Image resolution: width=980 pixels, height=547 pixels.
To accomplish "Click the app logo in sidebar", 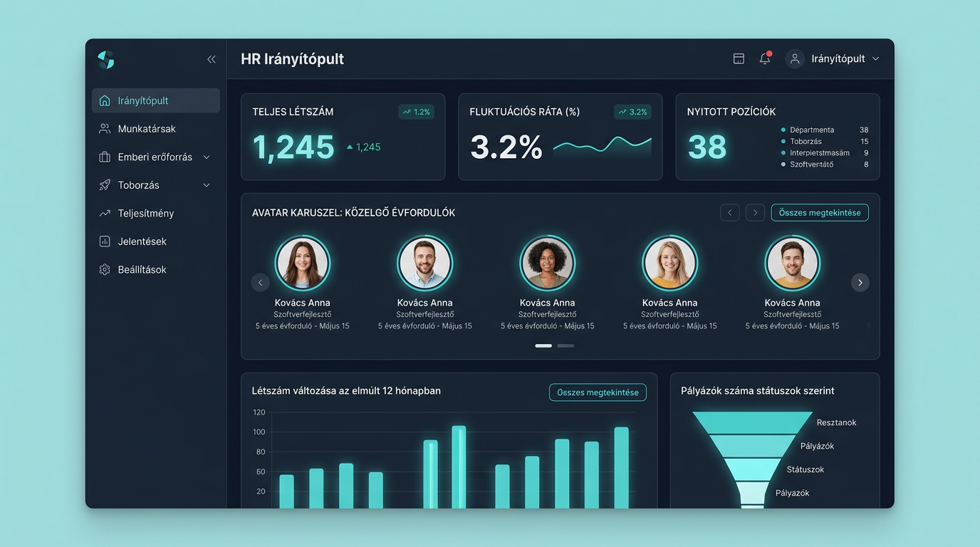I will tap(105, 60).
